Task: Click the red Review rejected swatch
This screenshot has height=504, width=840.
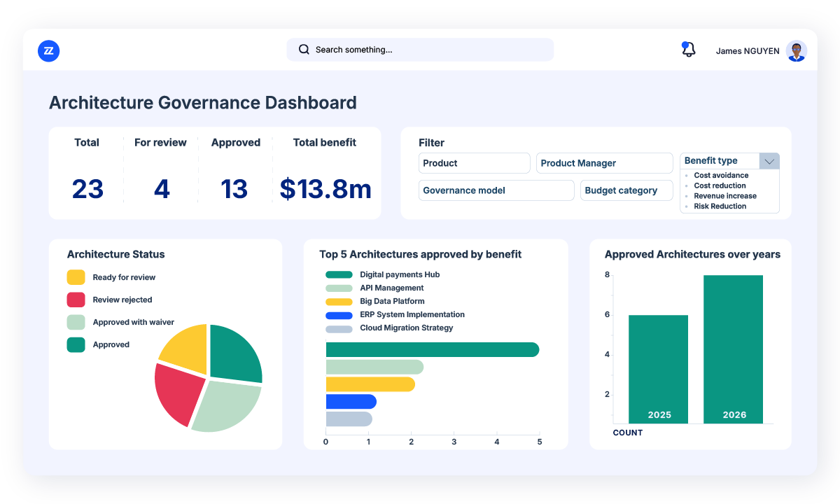Action: 76,300
